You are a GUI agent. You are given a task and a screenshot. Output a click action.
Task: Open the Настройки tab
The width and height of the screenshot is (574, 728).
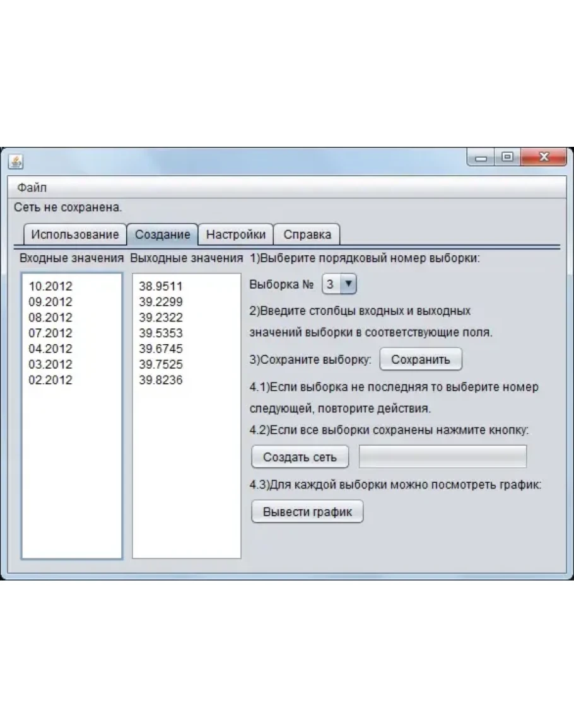tap(236, 234)
